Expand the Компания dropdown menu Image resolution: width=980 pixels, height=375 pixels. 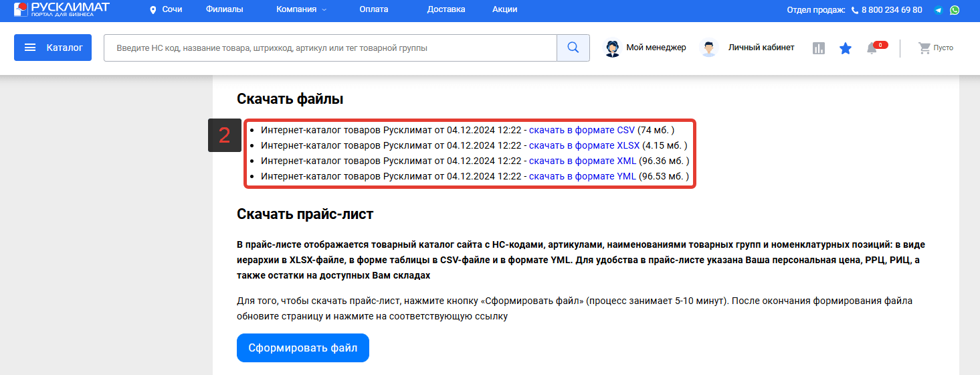click(x=301, y=9)
